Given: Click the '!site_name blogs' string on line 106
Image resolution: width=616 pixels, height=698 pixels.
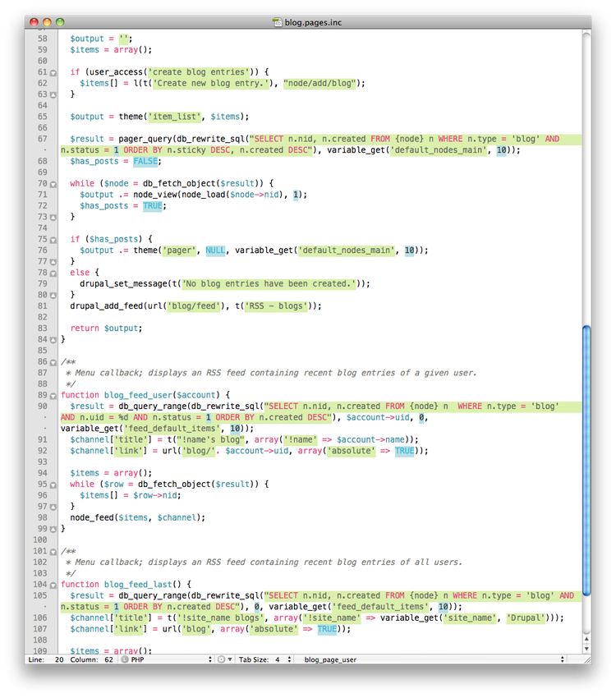Looking at the screenshot, I should pyautogui.click(x=221, y=618).
